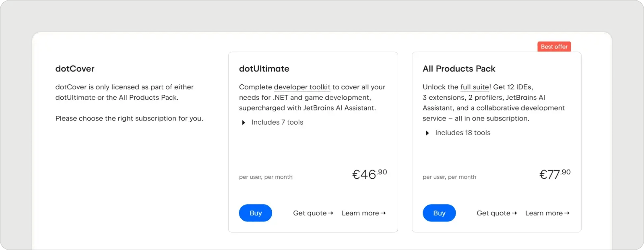
Task: Click the Best offer badge
Action: pyautogui.click(x=554, y=46)
